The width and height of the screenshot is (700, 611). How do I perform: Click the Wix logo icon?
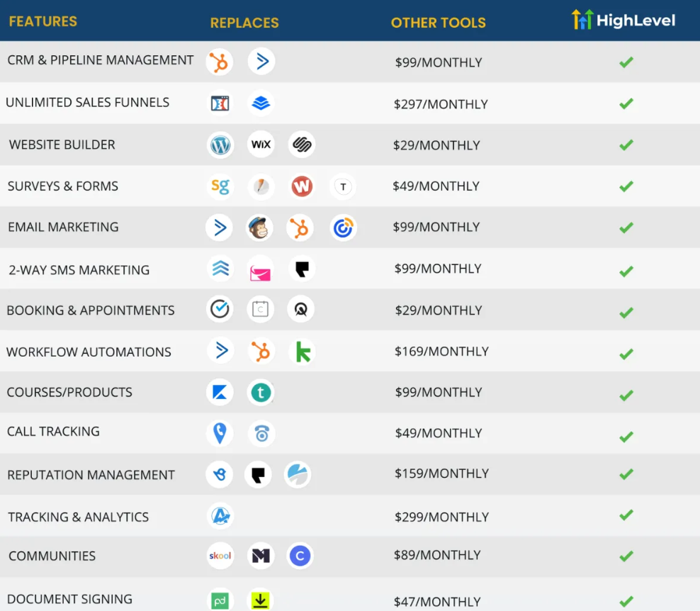[x=261, y=145]
